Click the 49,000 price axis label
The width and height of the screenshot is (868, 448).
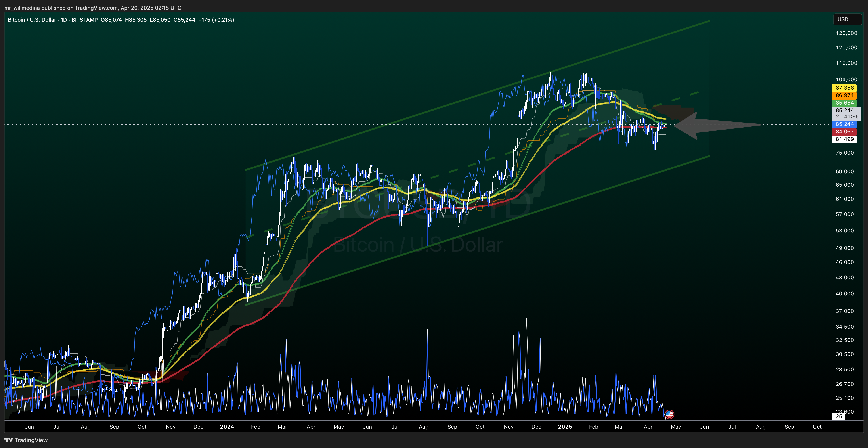click(845, 248)
